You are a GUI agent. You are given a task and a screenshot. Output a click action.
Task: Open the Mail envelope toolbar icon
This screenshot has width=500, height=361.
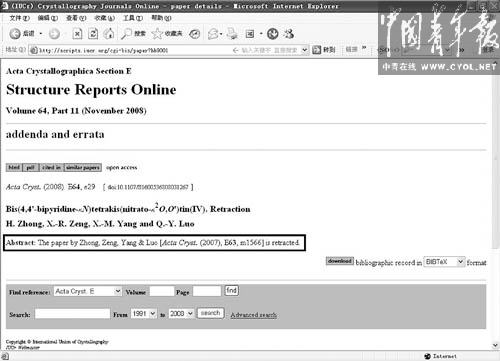pos(213,34)
